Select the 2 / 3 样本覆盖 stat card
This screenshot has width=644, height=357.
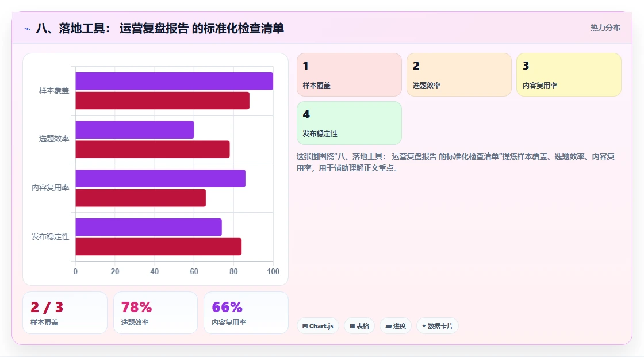[x=65, y=313]
